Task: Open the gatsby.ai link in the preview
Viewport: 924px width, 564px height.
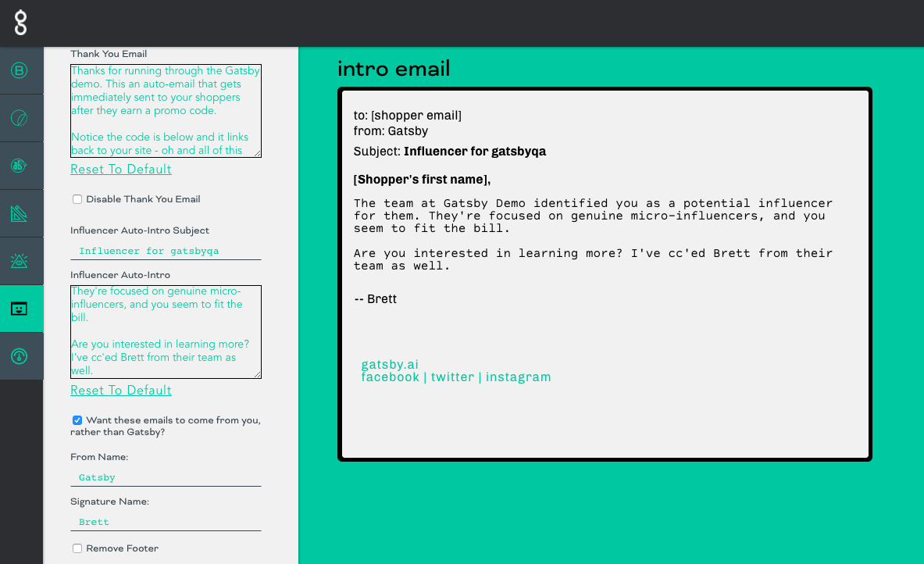Action: [x=390, y=364]
